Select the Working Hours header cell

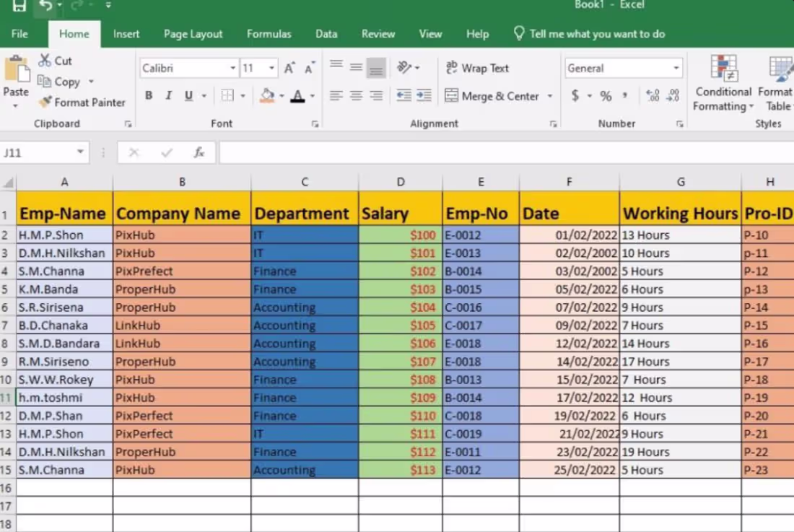tap(680, 209)
